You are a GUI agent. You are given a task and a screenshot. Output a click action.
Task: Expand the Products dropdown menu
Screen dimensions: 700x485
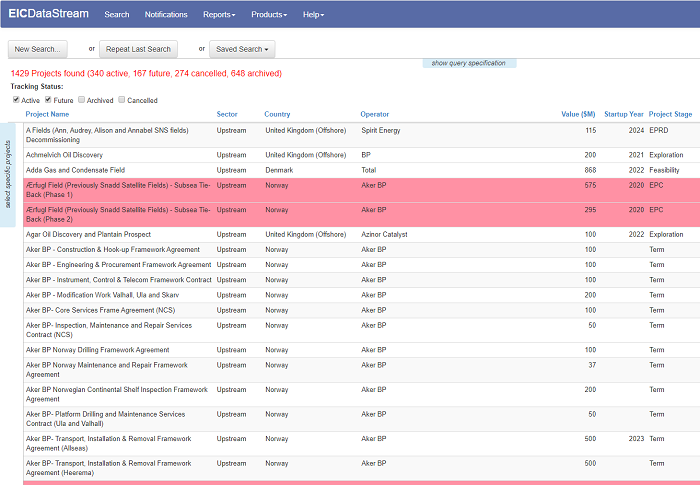(269, 14)
